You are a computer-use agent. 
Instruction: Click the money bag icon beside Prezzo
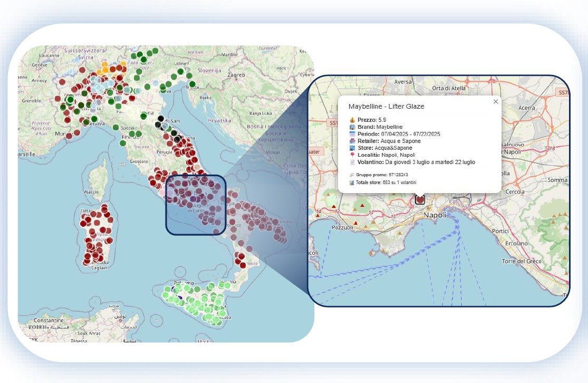[x=352, y=120]
